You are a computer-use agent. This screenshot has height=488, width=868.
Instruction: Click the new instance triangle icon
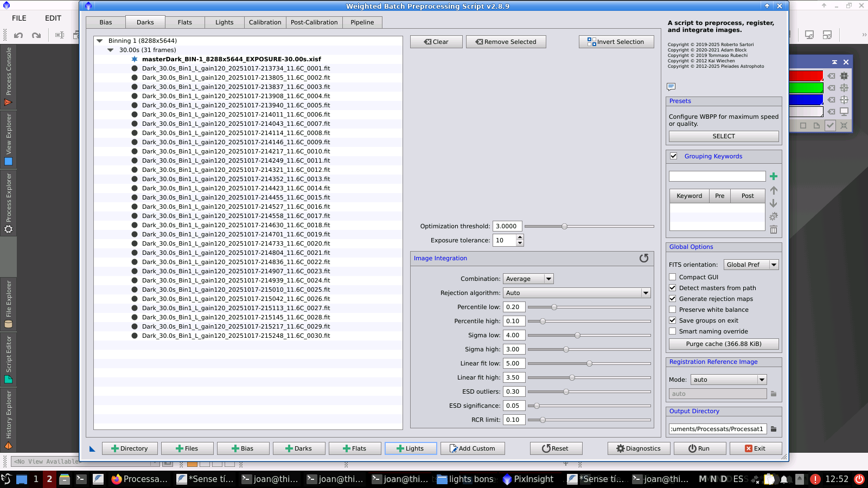92,448
